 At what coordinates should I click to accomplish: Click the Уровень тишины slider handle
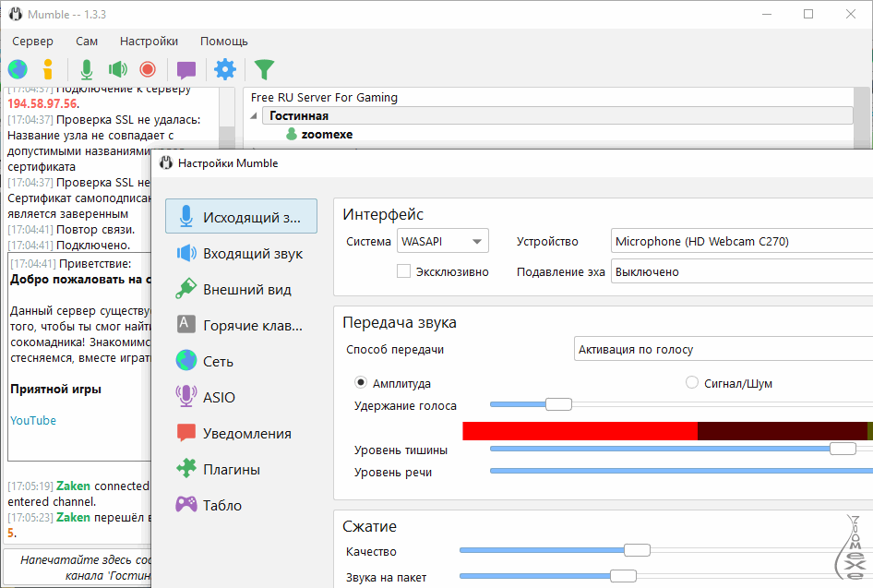point(843,449)
